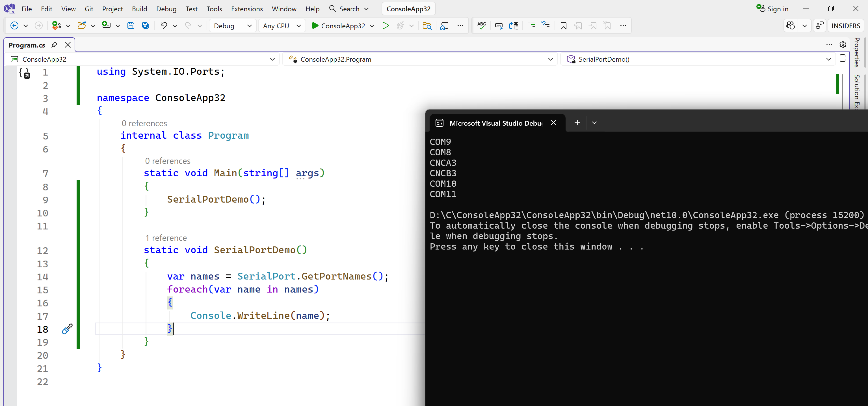The height and width of the screenshot is (406, 868).
Task: Click the Undo arrow icon
Action: click(164, 26)
